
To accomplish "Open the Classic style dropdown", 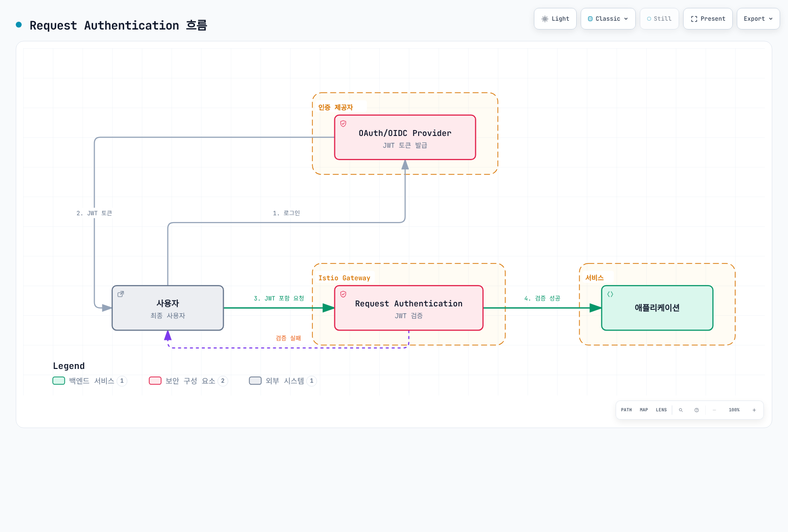I will coord(608,19).
